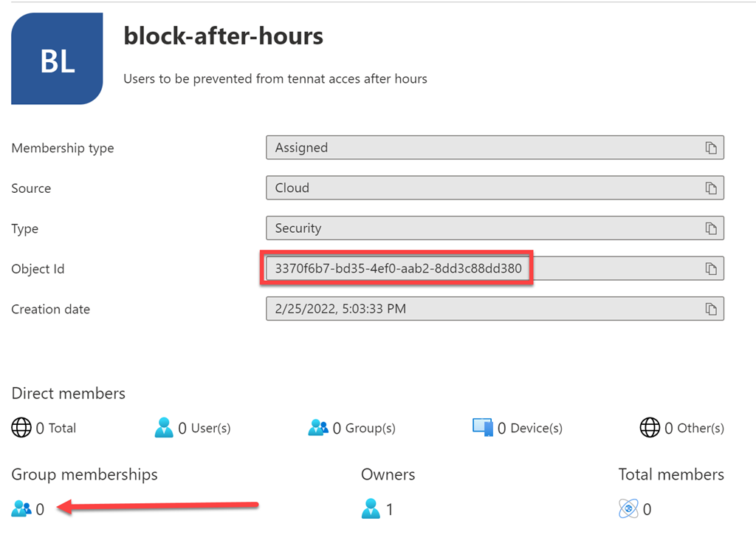Viewport: 756px width, 535px height.
Task: Open the Group memberships count
Action: point(39,508)
